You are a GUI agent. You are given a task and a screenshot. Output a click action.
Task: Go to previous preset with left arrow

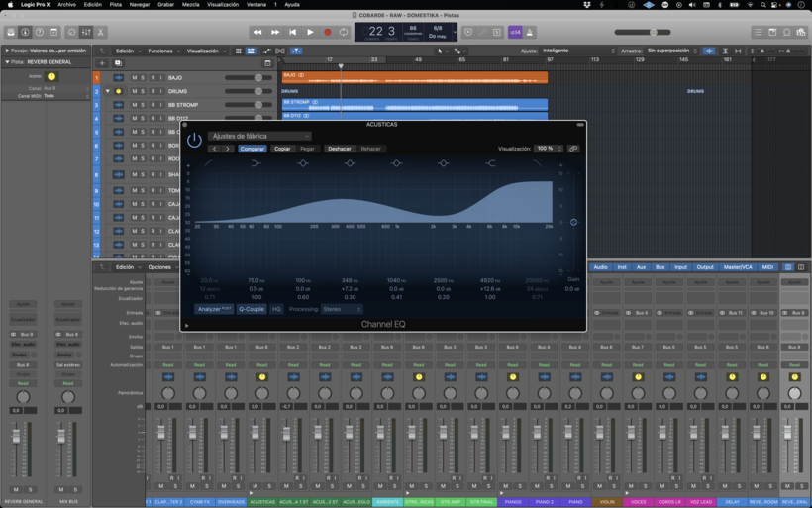click(215, 149)
